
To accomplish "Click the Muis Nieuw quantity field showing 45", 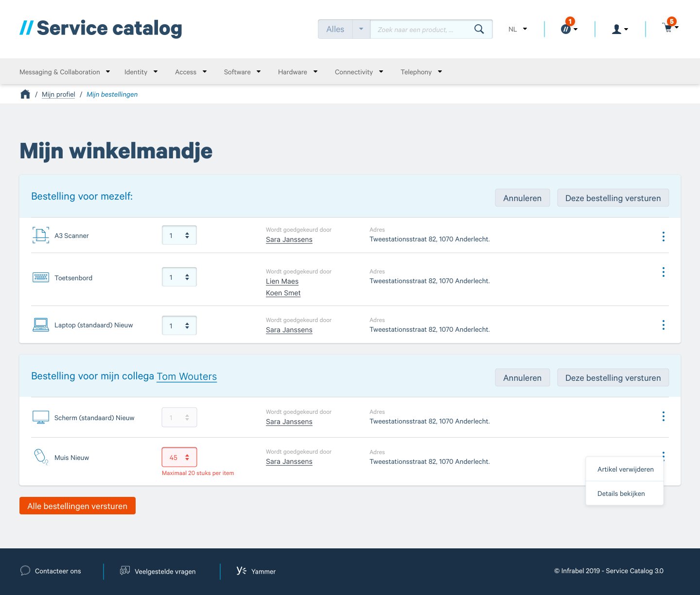I will (179, 457).
